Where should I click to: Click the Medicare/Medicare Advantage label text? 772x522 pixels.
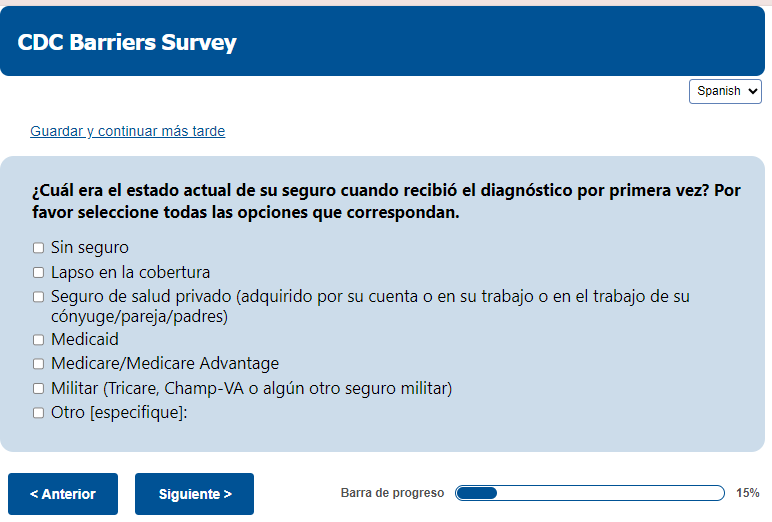pos(165,364)
